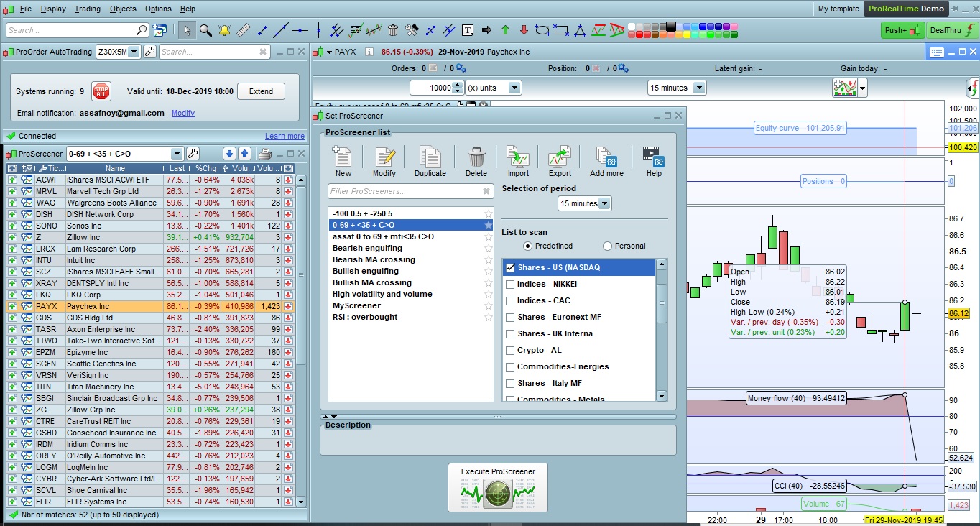
Task: Select the Predefined radio button
Action: pyautogui.click(x=528, y=246)
